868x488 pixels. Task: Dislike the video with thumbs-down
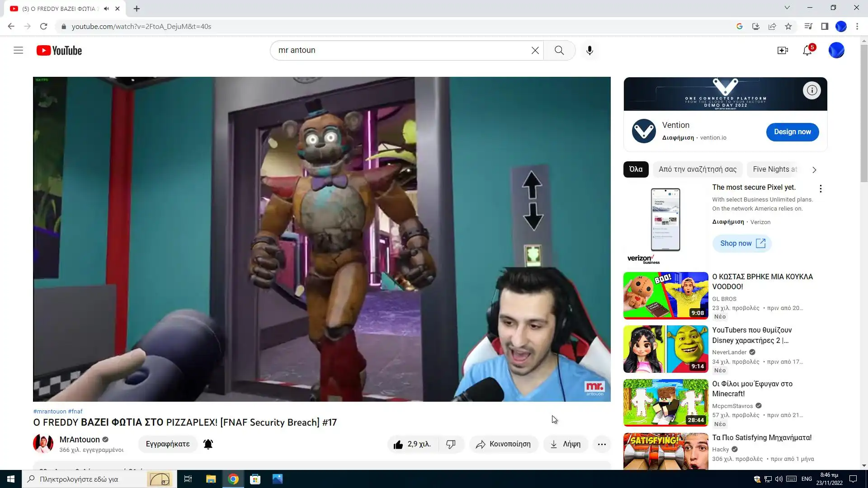click(x=451, y=444)
